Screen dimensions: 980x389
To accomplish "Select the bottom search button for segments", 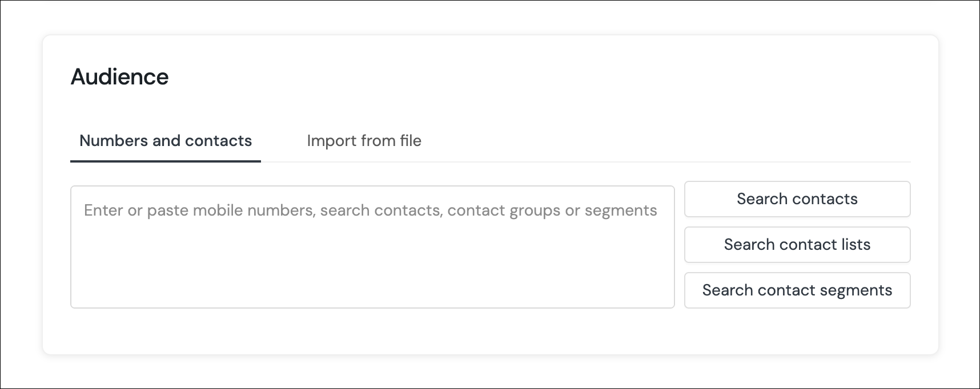I will coord(797,290).
